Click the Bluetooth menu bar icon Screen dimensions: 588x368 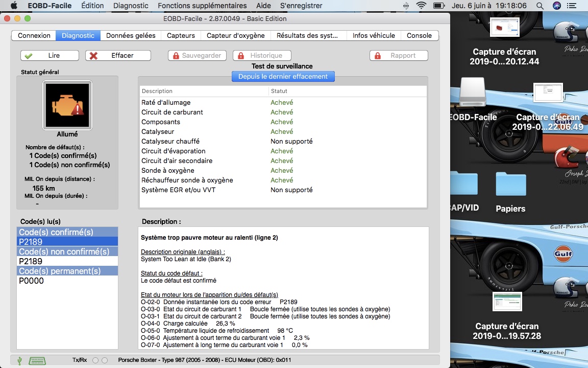pos(406,6)
